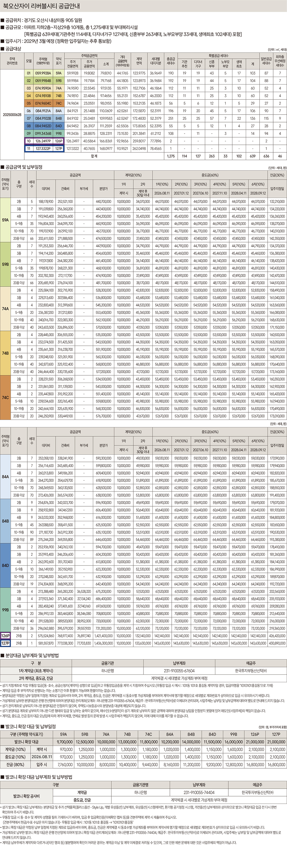Click total supply count 1,275 in 합계 row
Image resolution: width=287 pixels, height=868 pixels.
(171, 156)
